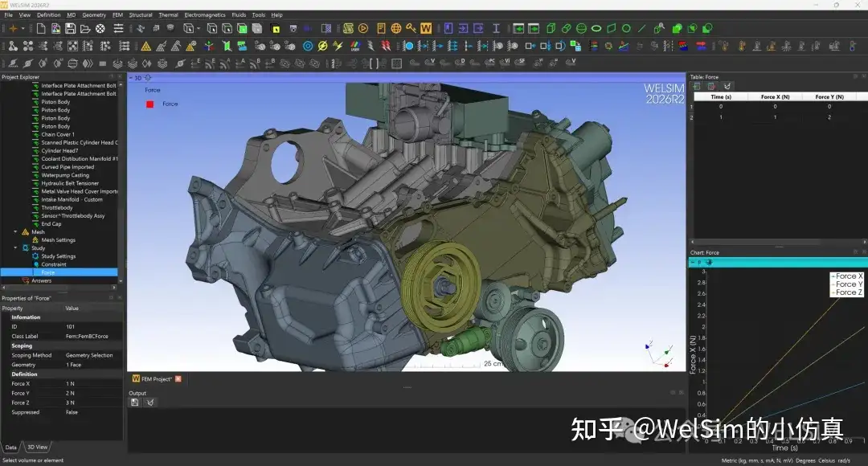Viewport: 868px width, 466px height.
Task: Open a project with the folder icon
Action: pyautogui.click(x=85, y=29)
